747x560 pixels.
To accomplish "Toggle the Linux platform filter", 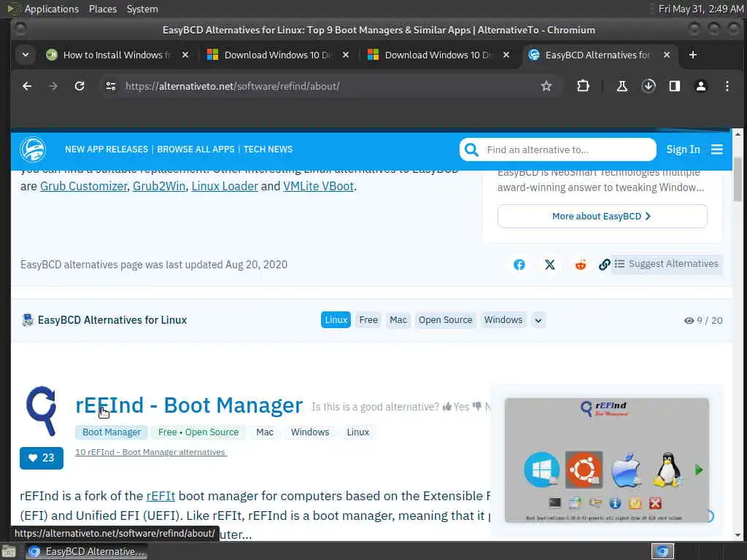I will [x=336, y=320].
